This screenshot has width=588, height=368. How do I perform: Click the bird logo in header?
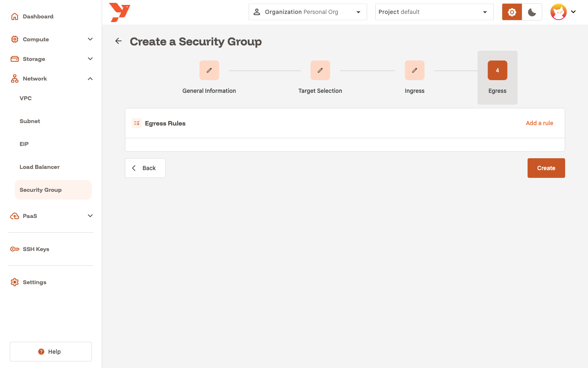(x=120, y=12)
